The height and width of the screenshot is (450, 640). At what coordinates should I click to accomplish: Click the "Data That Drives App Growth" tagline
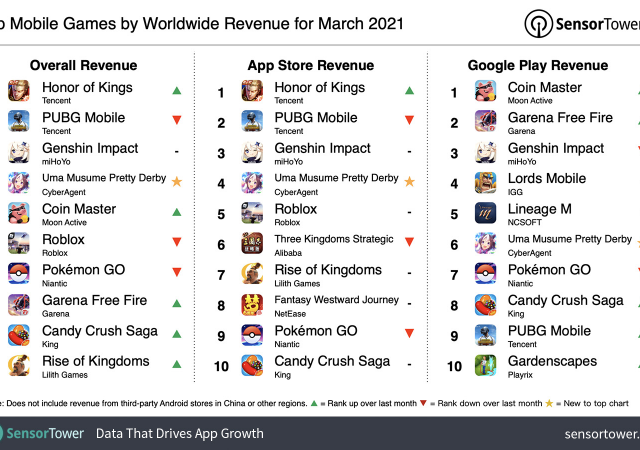180,433
